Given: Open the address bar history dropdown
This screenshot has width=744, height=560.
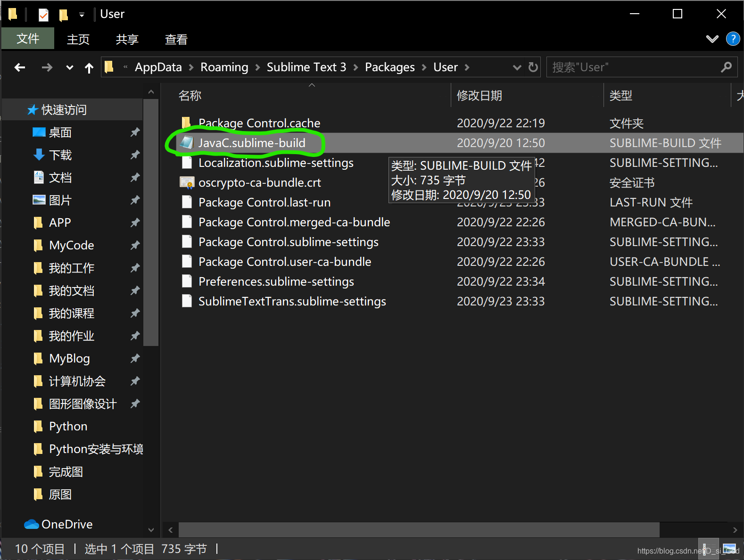Looking at the screenshot, I should point(517,67).
